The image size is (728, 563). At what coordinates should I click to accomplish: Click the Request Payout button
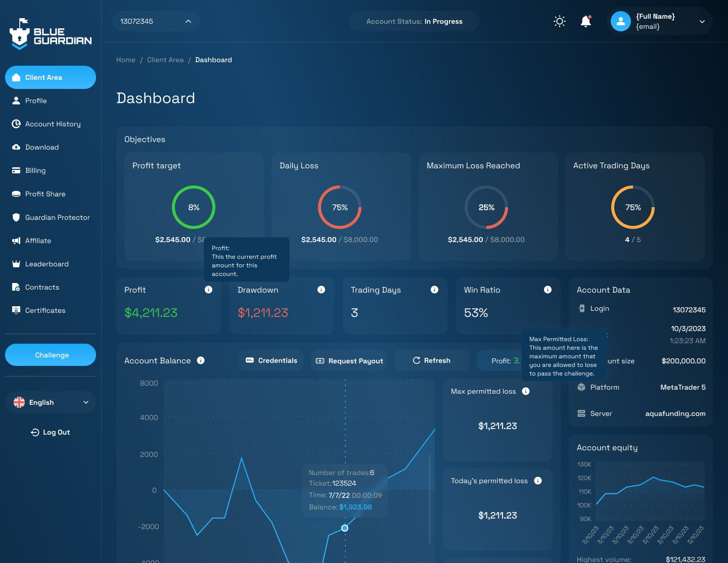pos(349,361)
